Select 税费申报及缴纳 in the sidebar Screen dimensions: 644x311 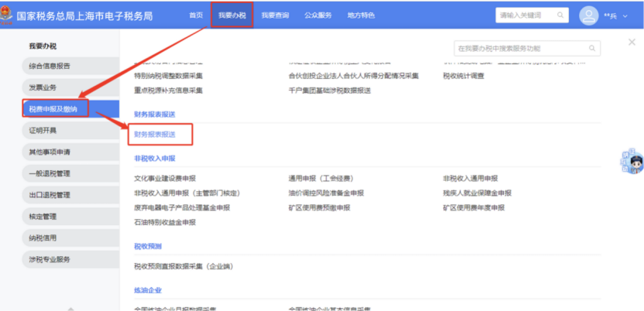coord(54,108)
